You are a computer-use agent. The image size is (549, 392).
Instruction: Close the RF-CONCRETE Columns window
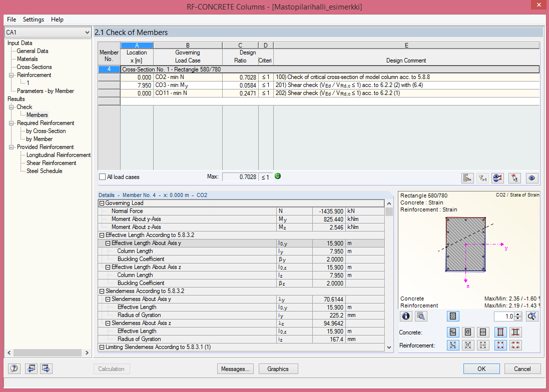(538, 5)
